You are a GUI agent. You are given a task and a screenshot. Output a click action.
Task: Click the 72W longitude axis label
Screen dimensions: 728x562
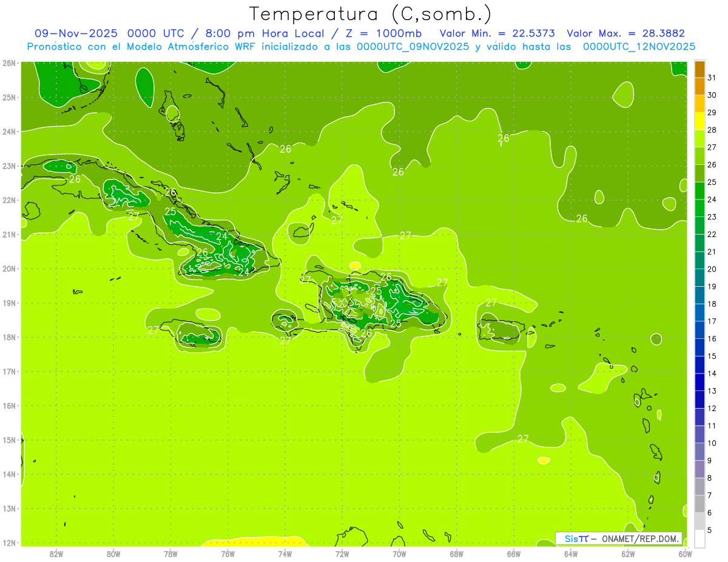click(342, 554)
